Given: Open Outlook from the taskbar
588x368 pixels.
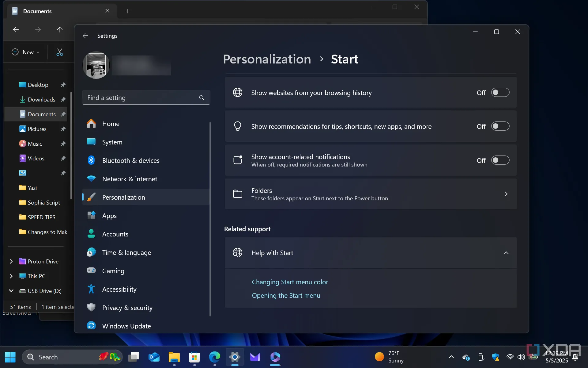Looking at the screenshot, I should (x=154, y=357).
